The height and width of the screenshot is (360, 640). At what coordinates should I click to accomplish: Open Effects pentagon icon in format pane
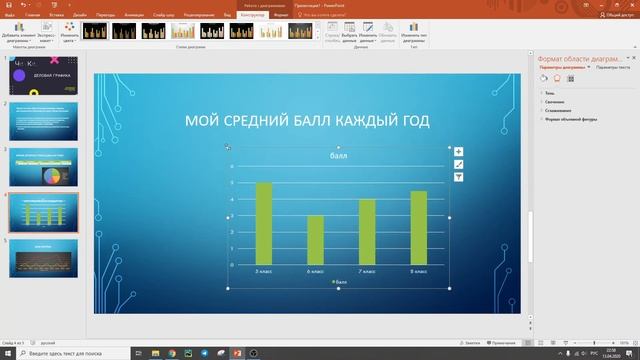tap(557, 78)
